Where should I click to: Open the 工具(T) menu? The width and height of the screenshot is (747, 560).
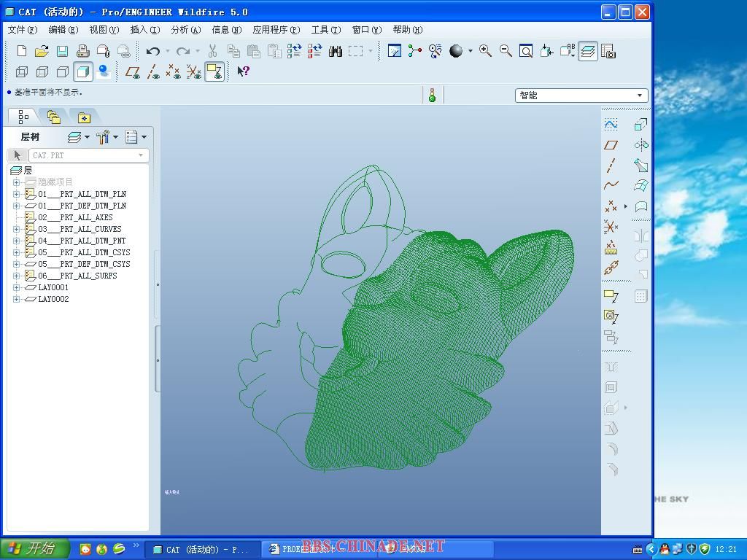tap(326, 30)
